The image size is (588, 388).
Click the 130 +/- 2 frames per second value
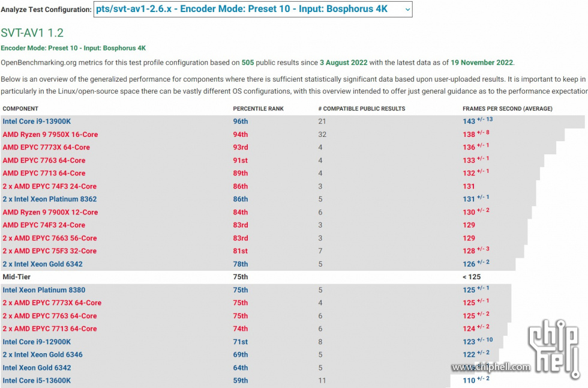(476, 211)
